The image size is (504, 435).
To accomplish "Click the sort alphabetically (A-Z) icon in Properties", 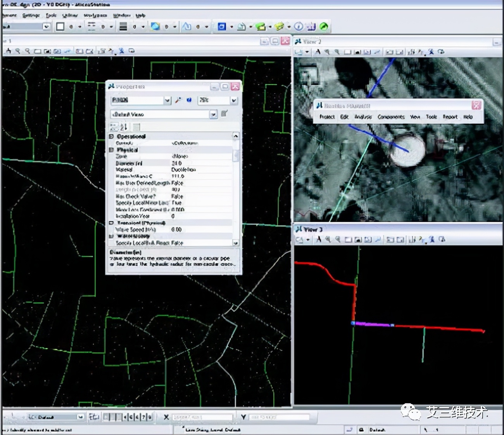I will 124,127.
